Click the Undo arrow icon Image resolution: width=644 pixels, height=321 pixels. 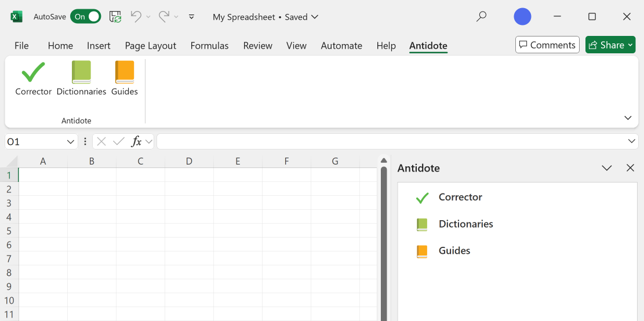tap(136, 17)
